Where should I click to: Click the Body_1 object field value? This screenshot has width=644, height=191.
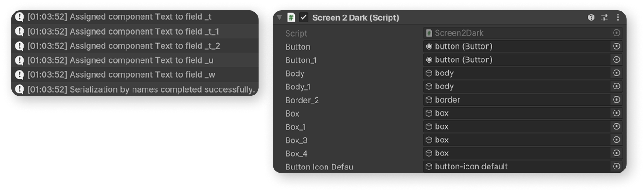pos(518,87)
